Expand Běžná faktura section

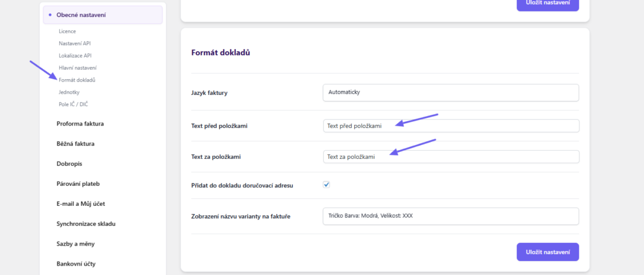(x=75, y=144)
